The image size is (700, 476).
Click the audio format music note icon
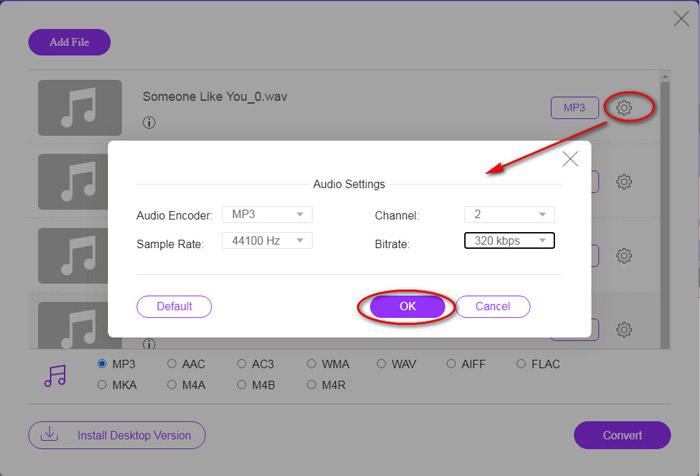[x=55, y=375]
